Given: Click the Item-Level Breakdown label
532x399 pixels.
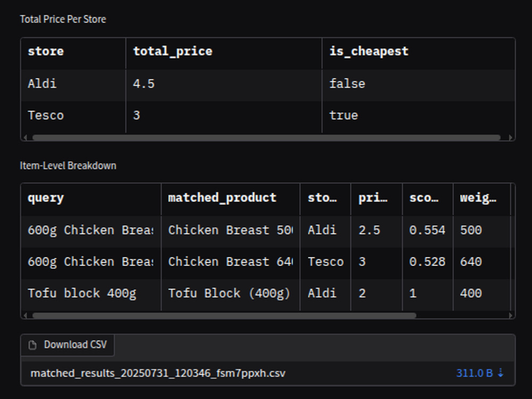Looking at the screenshot, I should coord(68,165).
